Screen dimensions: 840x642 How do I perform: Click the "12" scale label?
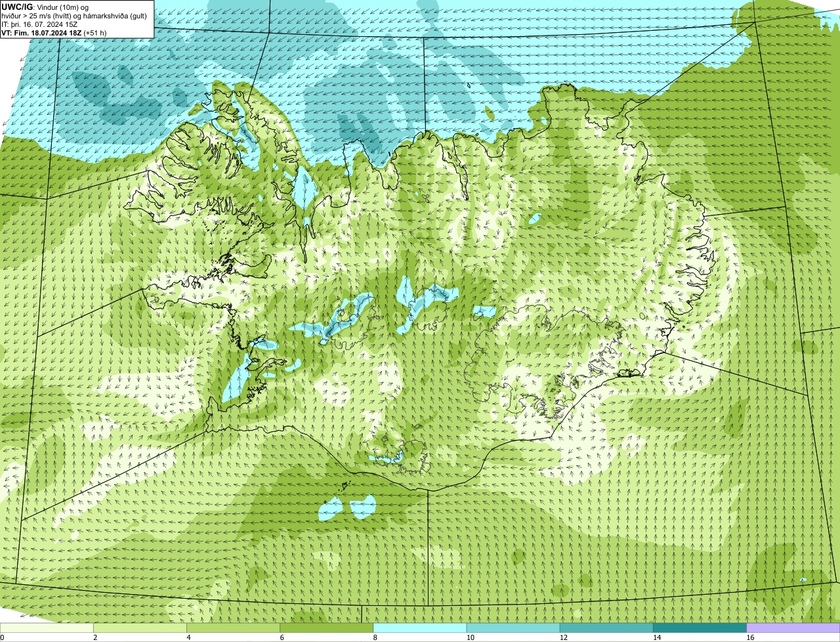coord(563,637)
